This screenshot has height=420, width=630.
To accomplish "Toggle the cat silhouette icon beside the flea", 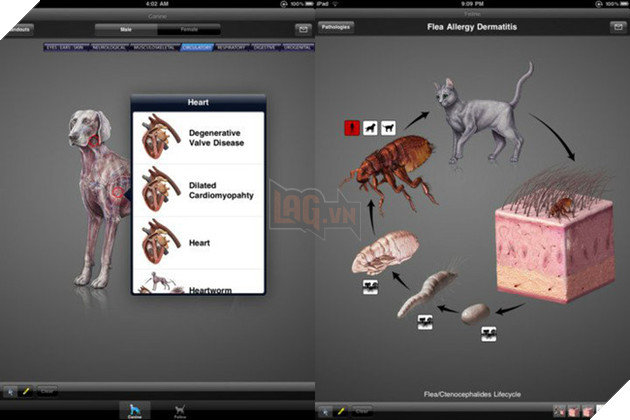I will pos(387,127).
